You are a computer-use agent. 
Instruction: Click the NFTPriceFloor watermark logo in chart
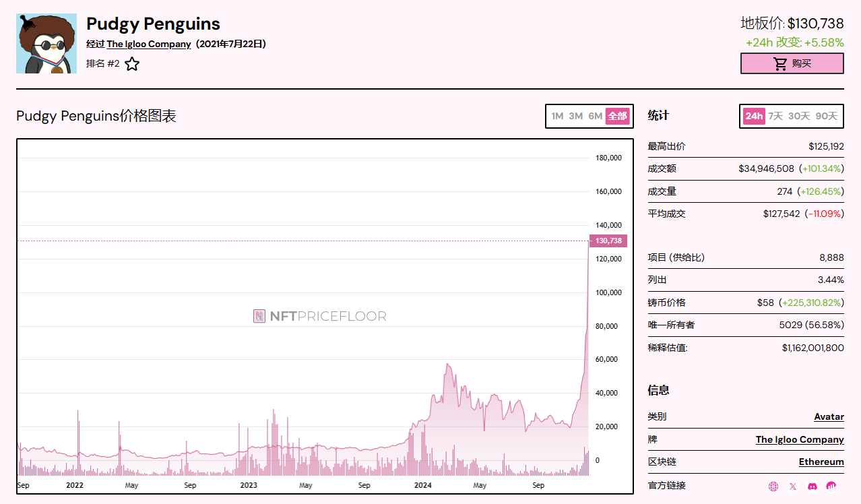tap(260, 316)
